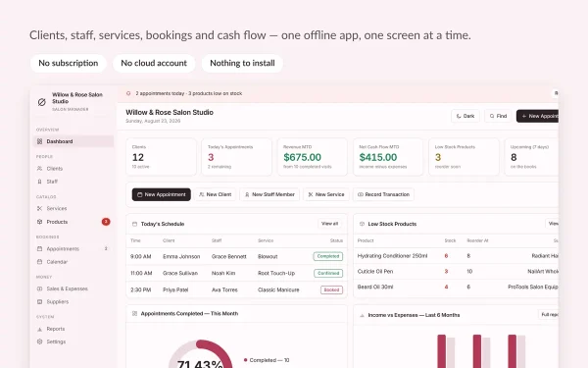The image size is (588, 368).
Task: Open the Clients stat card
Action: coord(162,157)
